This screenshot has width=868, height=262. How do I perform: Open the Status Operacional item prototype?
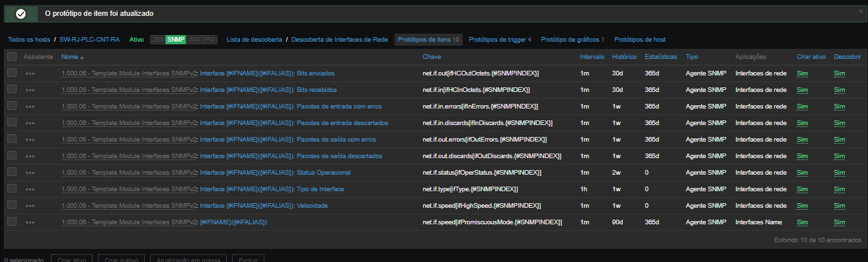275,173
